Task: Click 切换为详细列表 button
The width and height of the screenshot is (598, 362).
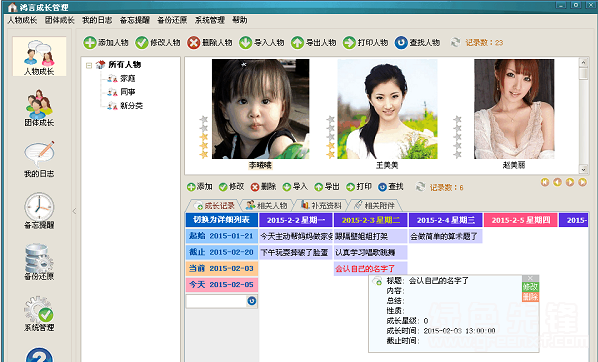Action: pyautogui.click(x=222, y=220)
